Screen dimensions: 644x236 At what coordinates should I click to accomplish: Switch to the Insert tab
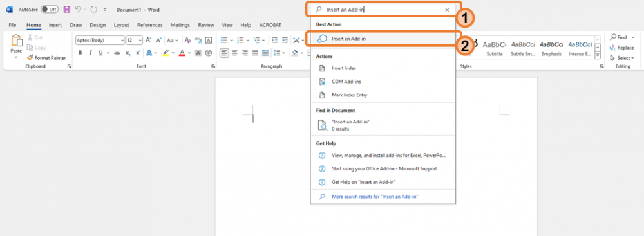pyautogui.click(x=55, y=25)
